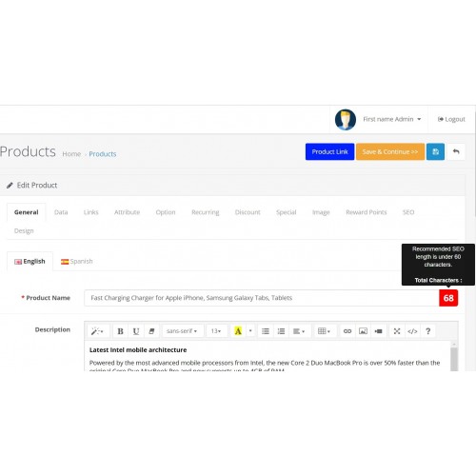
Task: Switch to code view with </> icon
Action: [x=412, y=331]
